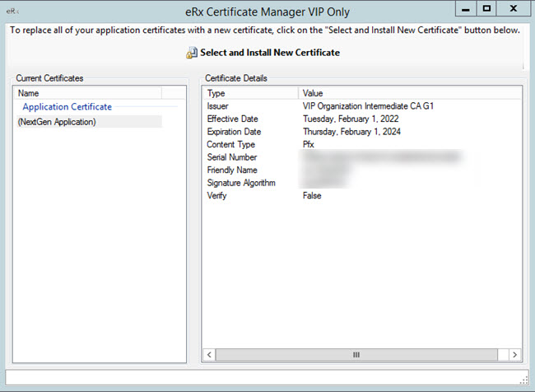Select the Effective Date row label
The image size is (535, 392).
pos(232,119)
